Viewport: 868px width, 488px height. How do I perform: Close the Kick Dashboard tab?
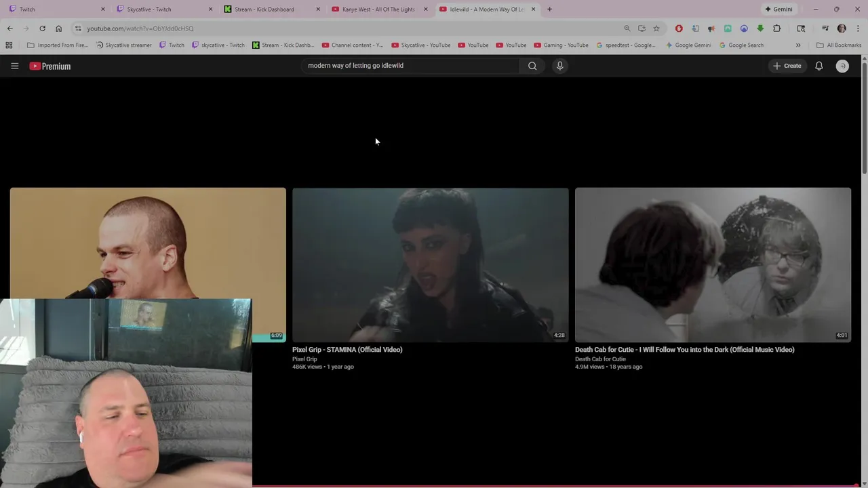(318, 9)
